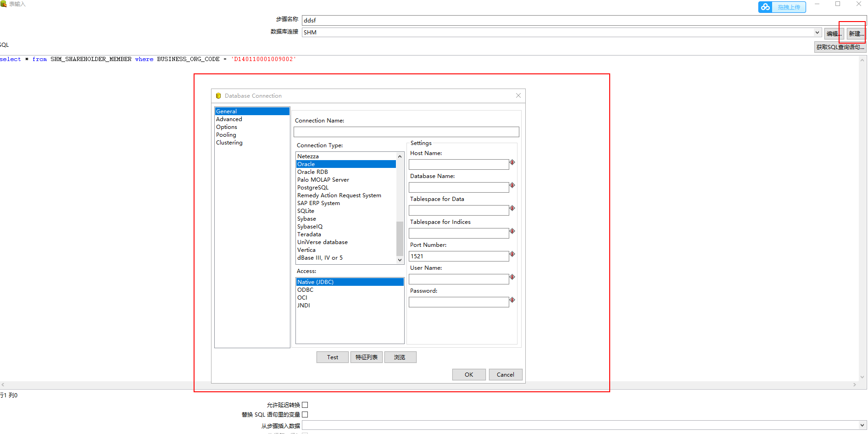
Task: Enable the 允许延迟转换 checkbox
Action: 305,405
